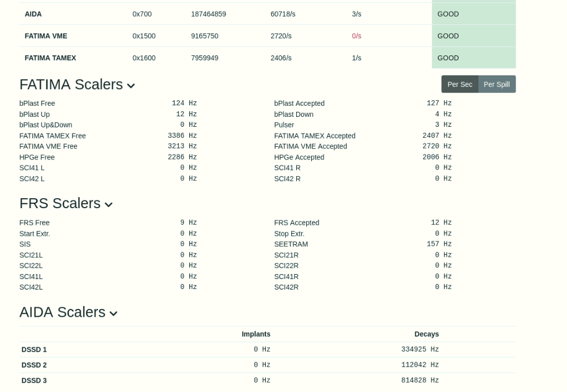Viewport: 567px width, 392px height.
Task: Select the DSSD 3 row label
Action: 34,380
